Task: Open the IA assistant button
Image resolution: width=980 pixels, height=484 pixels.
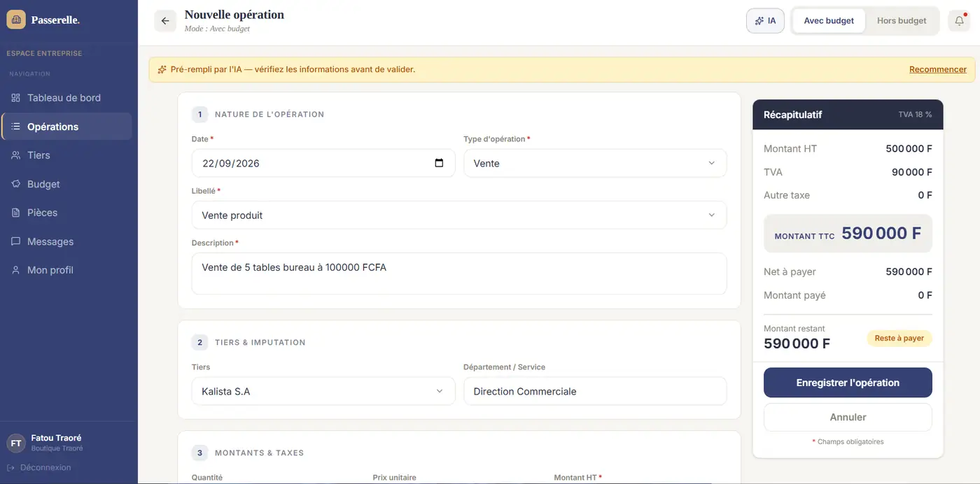Action: [765, 21]
